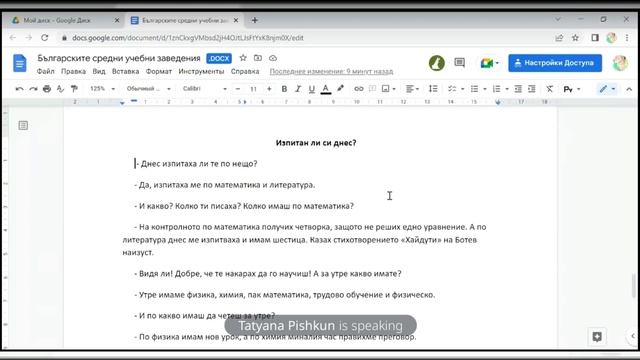Open the highlight color picker
The width and height of the screenshot is (640, 360).
(340, 89)
